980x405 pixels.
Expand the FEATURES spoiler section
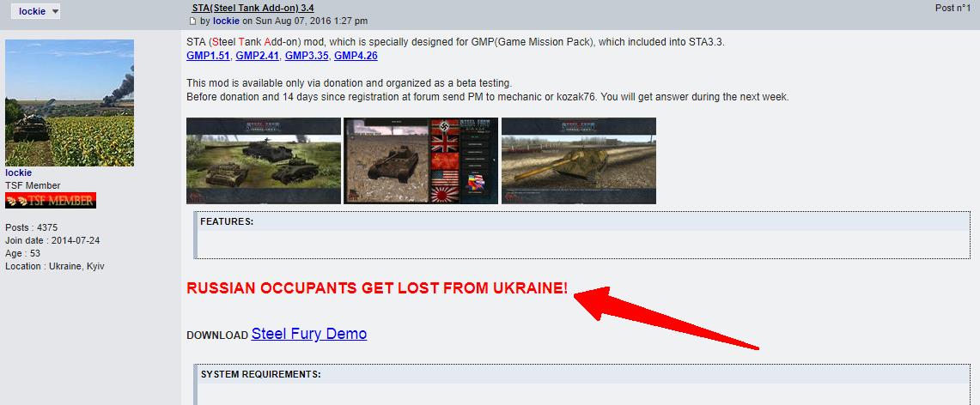pyautogui.click(x=581, y=221)
